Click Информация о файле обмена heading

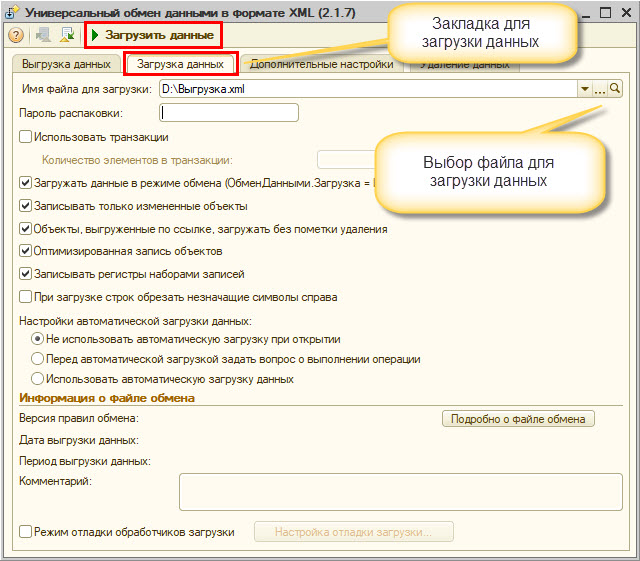coord(107,398)
